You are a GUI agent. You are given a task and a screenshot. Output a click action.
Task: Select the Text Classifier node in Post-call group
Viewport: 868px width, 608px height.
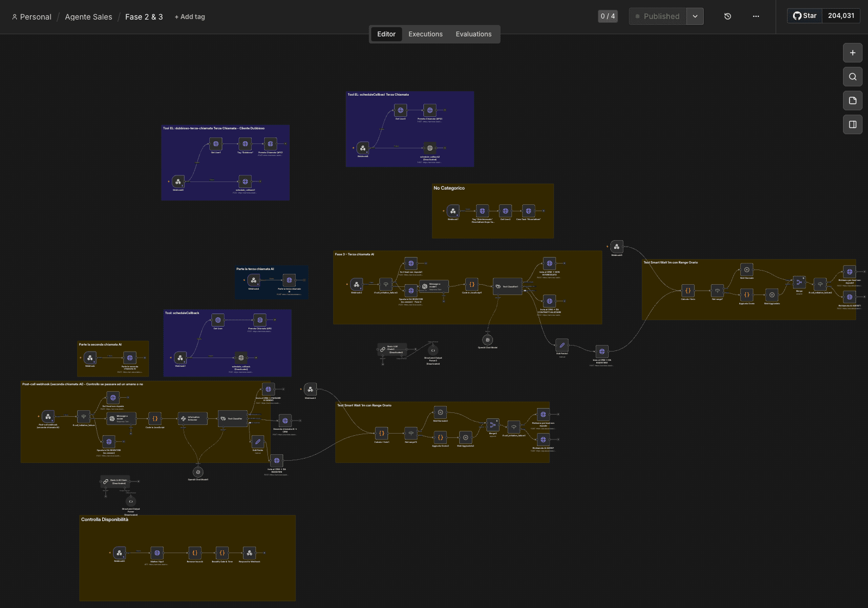(x=233, y=418)
